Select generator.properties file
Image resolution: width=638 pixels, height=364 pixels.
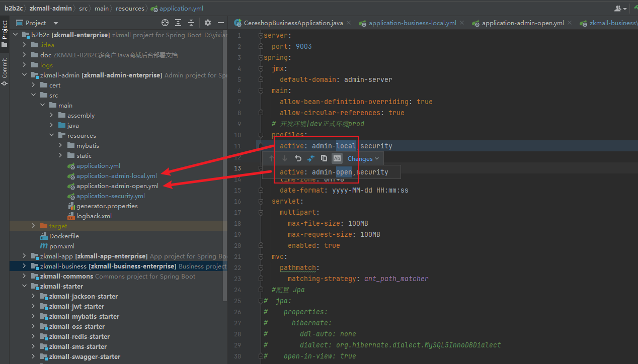pyautogui.click(x=107, y=206)
